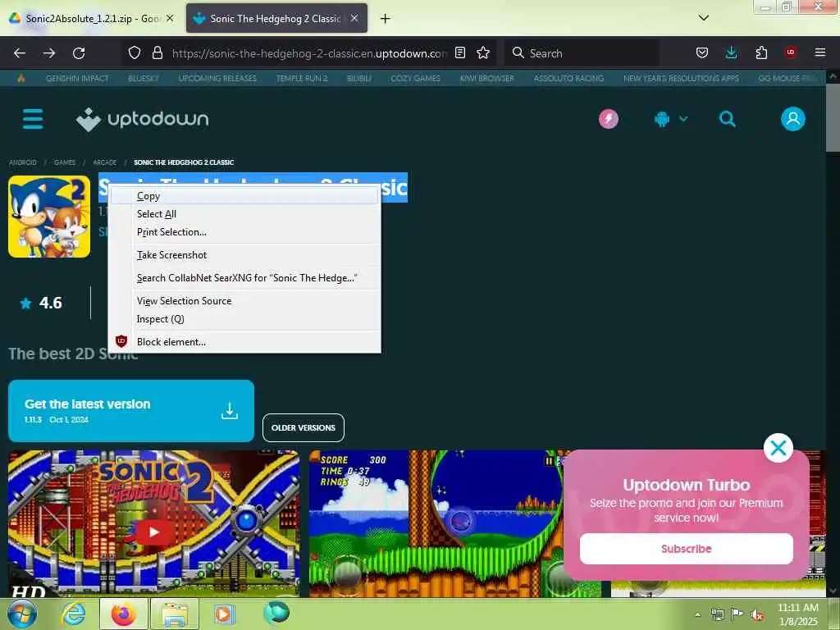Click the download arrow on latest version button
Viewport: 840px width, 630px height.
pos(230,410)
